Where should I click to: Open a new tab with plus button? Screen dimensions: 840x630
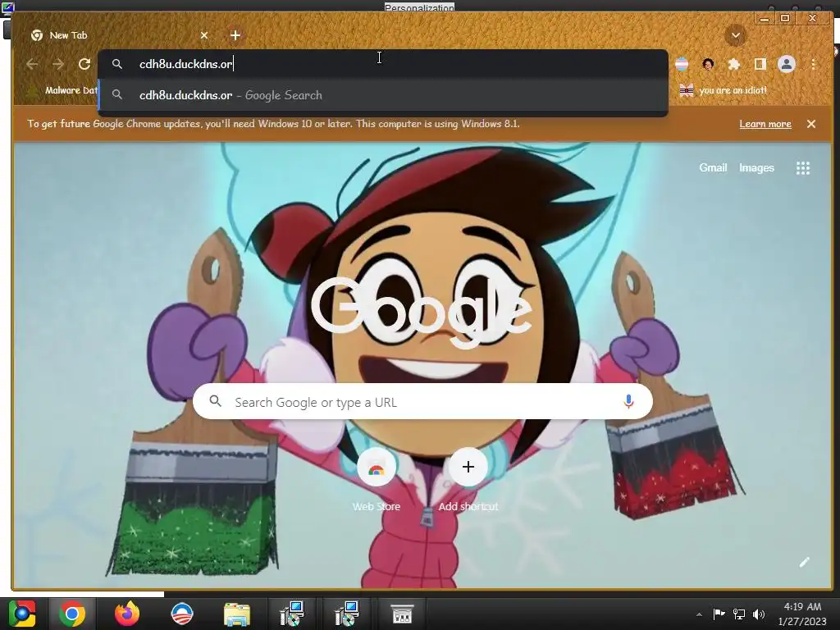(235, 35)
